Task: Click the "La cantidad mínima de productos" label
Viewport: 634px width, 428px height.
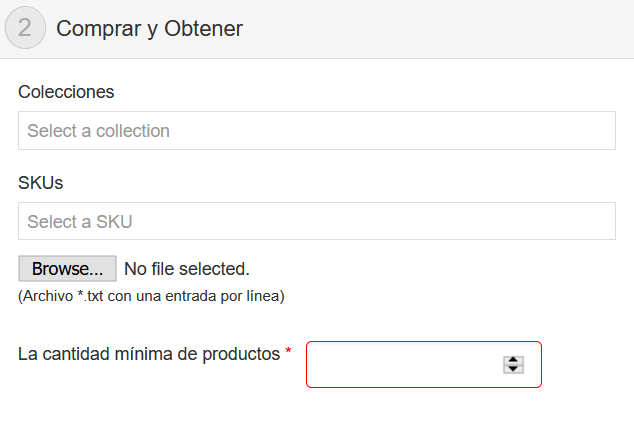Action: 149,353
